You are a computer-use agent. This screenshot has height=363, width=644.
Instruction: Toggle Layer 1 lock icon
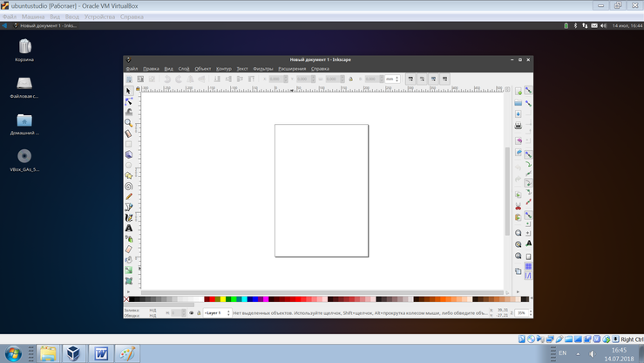[x=199, y=313]
